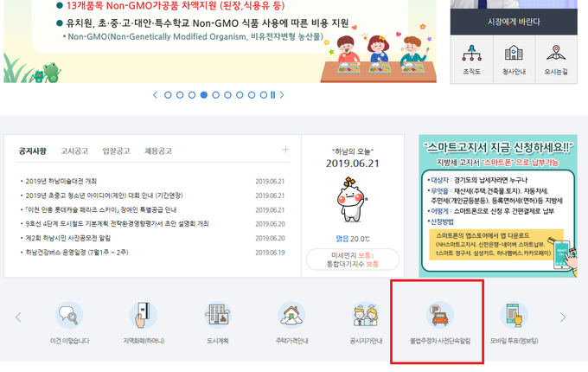588x372 pixels.
Task: Expand more notices with the plus button
Action: pos(285,150)
